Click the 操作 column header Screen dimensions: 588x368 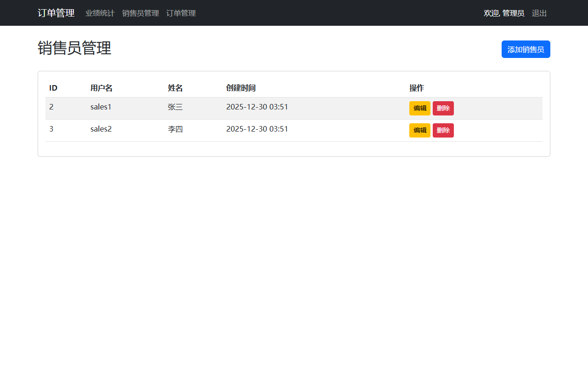pyautogui.click(x=417, y=88)
